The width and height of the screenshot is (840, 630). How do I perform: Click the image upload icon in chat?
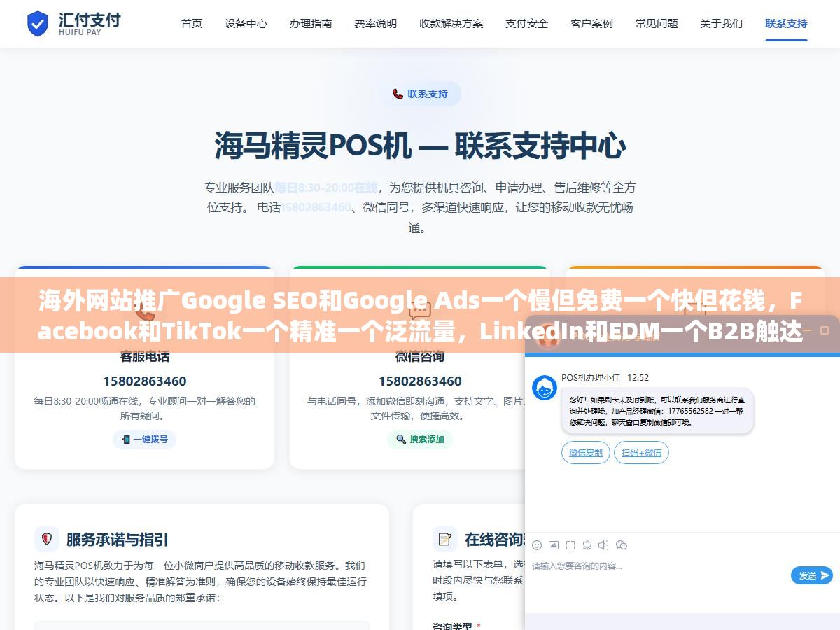(x=554, y=545)
